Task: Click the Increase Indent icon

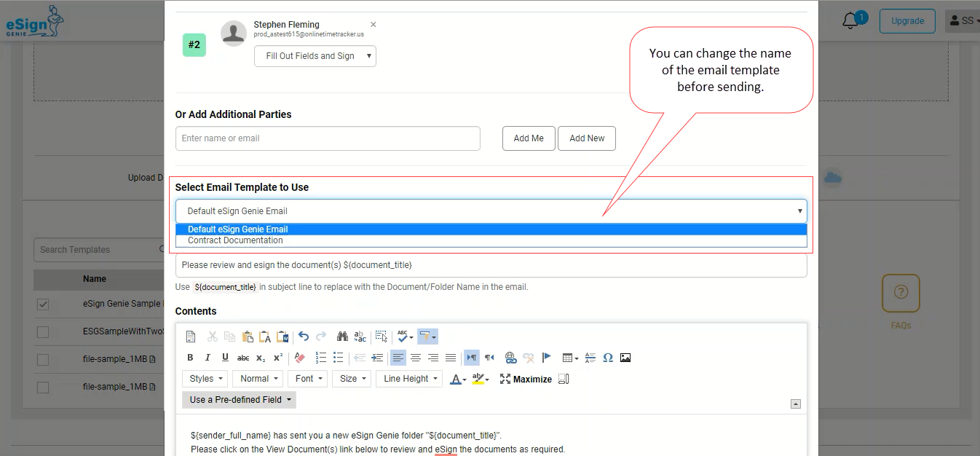Action: click(x=377, y=358)
